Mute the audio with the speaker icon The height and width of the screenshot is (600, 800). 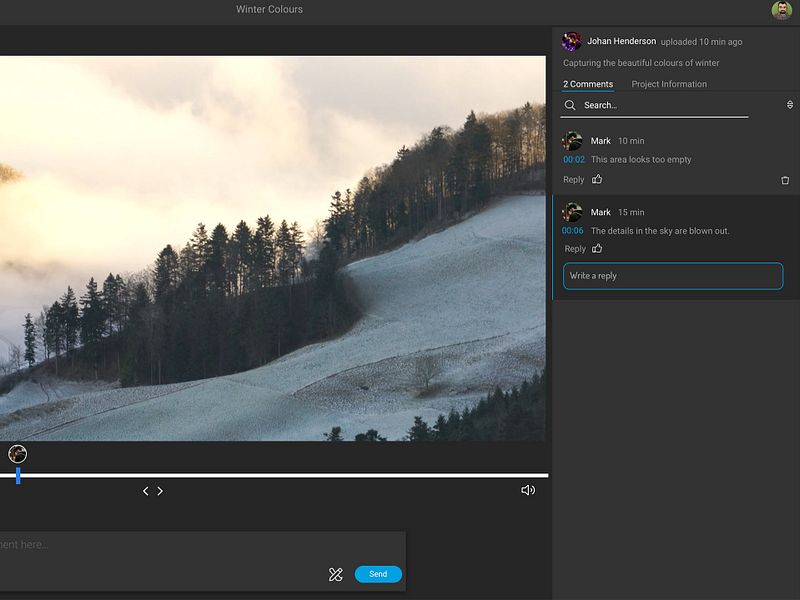pyautogui.click(x=528, y=490)
